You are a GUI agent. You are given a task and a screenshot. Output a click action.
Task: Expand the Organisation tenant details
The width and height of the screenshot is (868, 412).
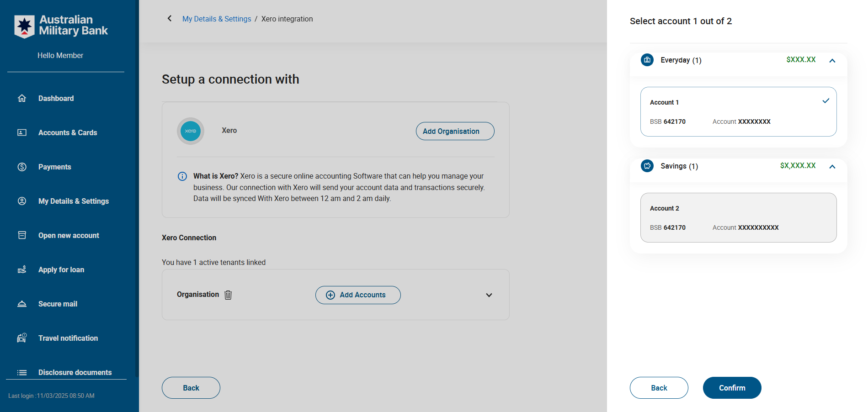(x=489, y=295)
